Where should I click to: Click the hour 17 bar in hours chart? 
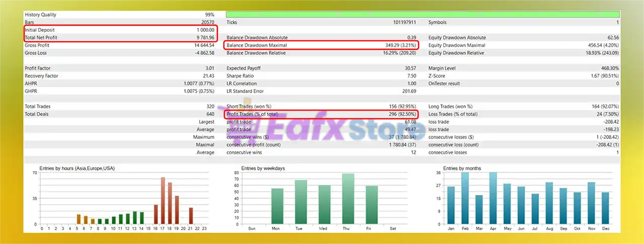[163, 200]
